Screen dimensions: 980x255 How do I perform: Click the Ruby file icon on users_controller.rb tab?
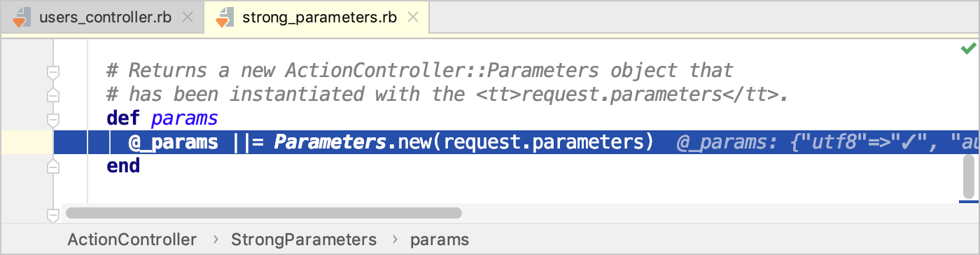click(21, 18)
